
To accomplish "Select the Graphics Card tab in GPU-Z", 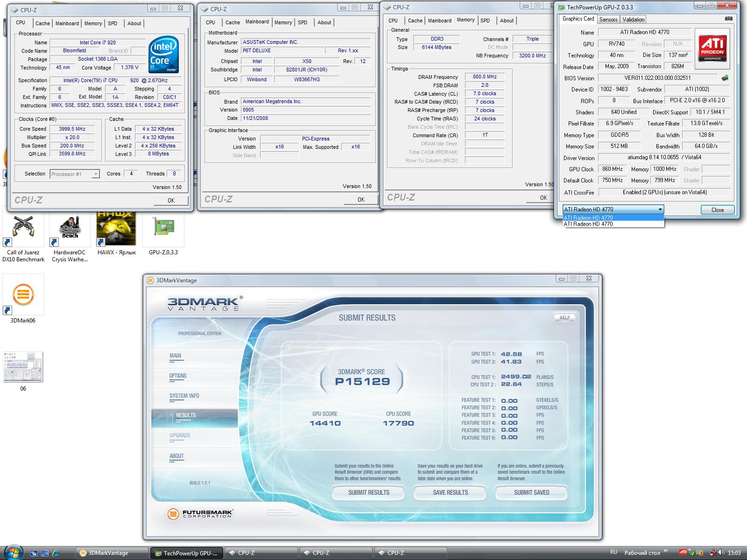I will pyautogui.click(x=578, y=19).
